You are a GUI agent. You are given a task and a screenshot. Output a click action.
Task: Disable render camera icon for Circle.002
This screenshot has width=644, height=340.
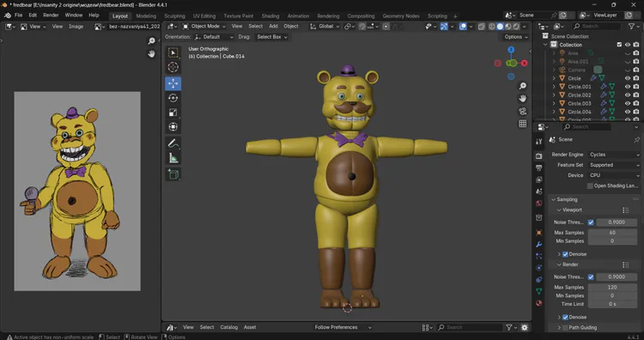[636, 94]
